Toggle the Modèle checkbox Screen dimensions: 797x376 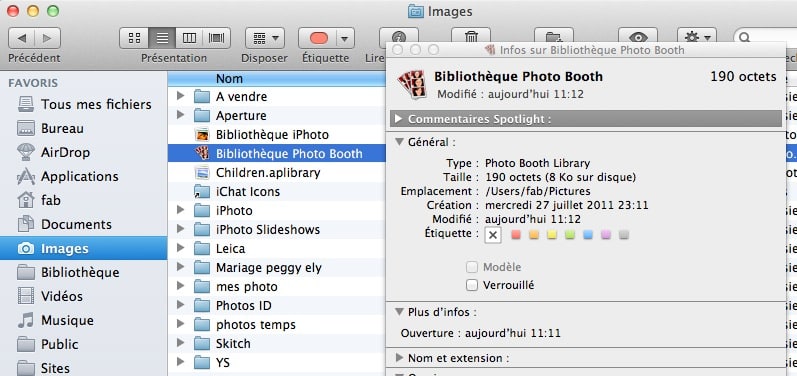(x=472, y=267)
